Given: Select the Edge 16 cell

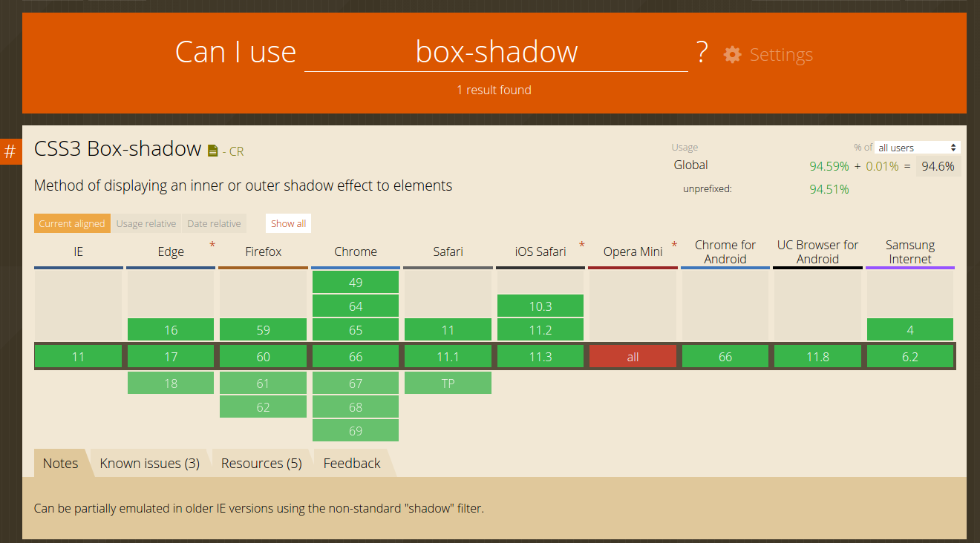Looking at the screenshot, I should coord(171,330).
